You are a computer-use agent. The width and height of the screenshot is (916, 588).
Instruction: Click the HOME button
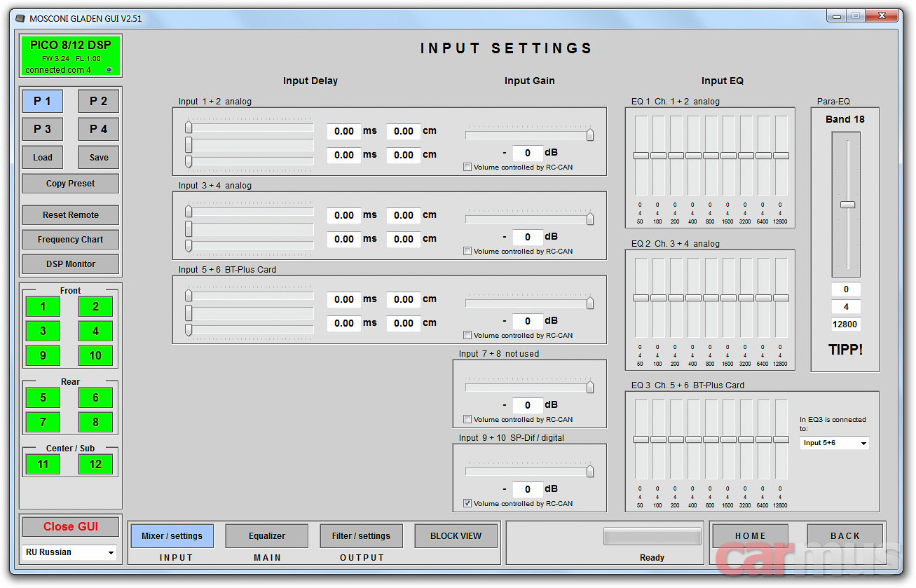point(751,536)
